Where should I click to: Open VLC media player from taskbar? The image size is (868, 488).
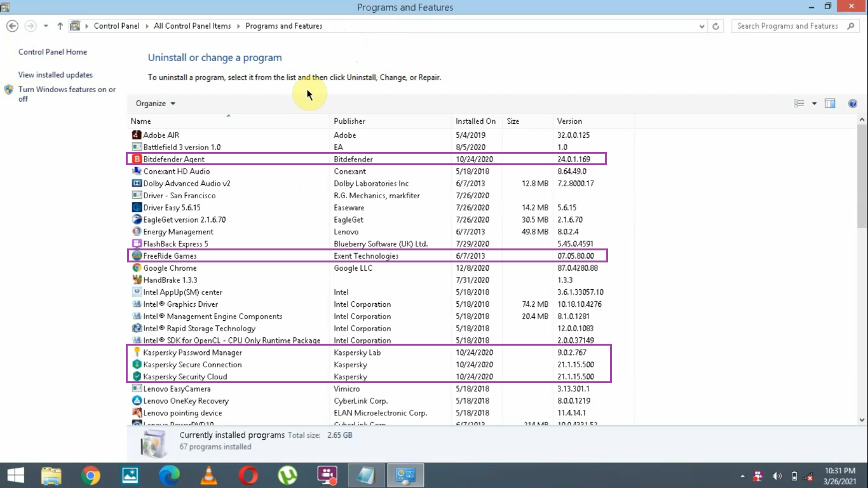pyautogui.click(x=208, y=475)
